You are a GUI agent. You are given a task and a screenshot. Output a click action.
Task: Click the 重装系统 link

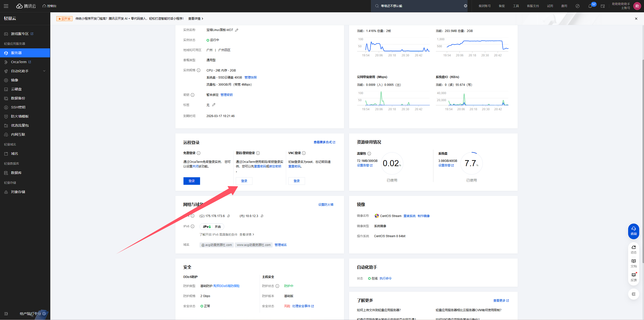409,216
